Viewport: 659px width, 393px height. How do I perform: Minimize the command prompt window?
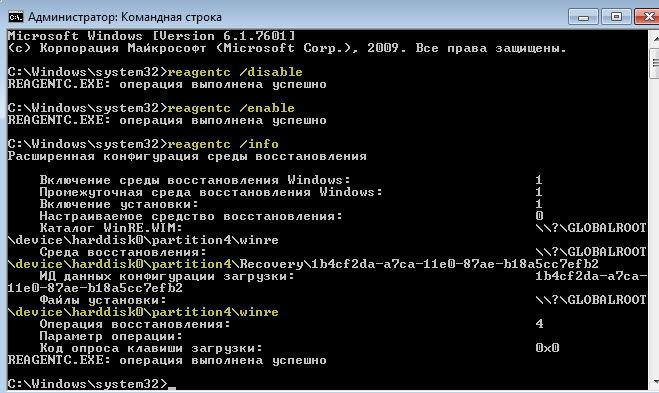coord(583,17)
